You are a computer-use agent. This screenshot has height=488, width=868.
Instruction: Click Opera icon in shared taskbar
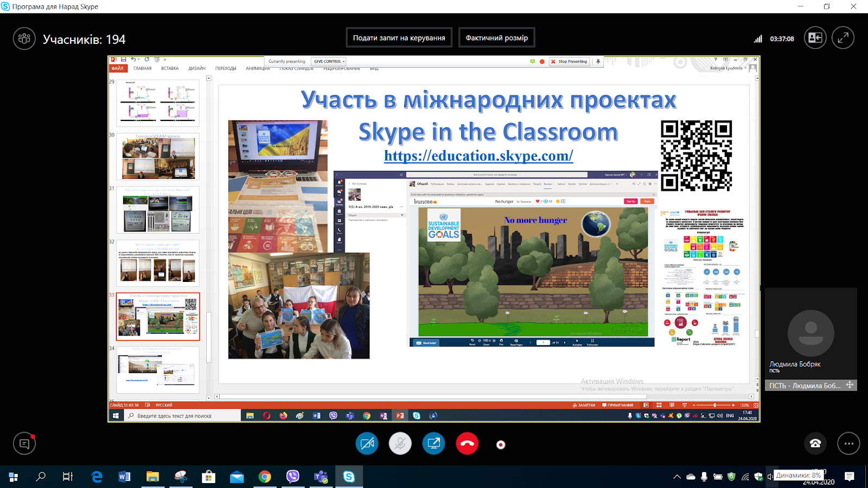pos(266,416)
